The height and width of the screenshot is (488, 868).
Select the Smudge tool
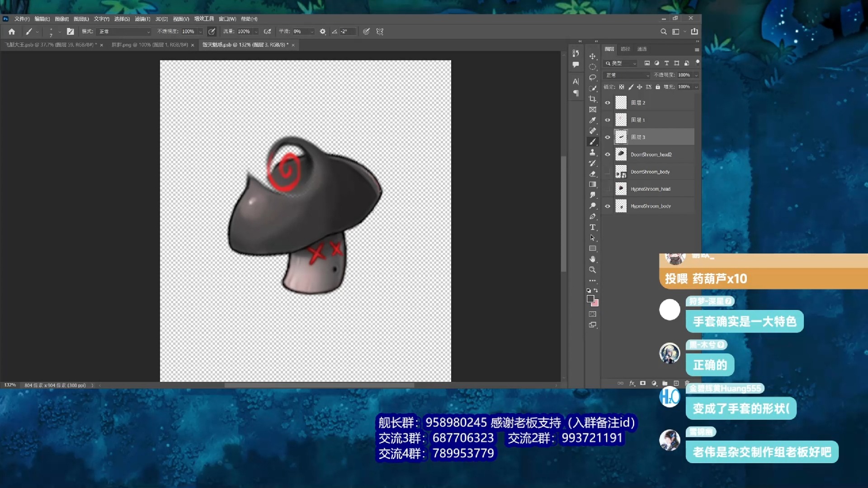592,195
